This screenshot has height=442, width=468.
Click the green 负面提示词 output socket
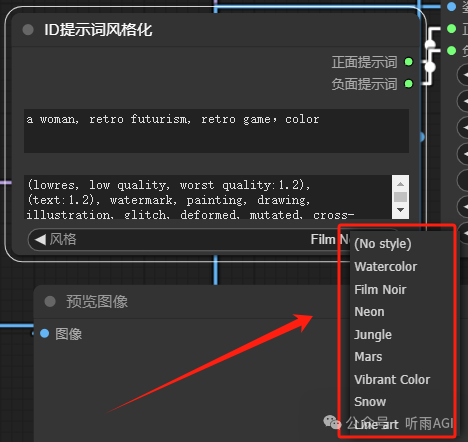point(409,84)
